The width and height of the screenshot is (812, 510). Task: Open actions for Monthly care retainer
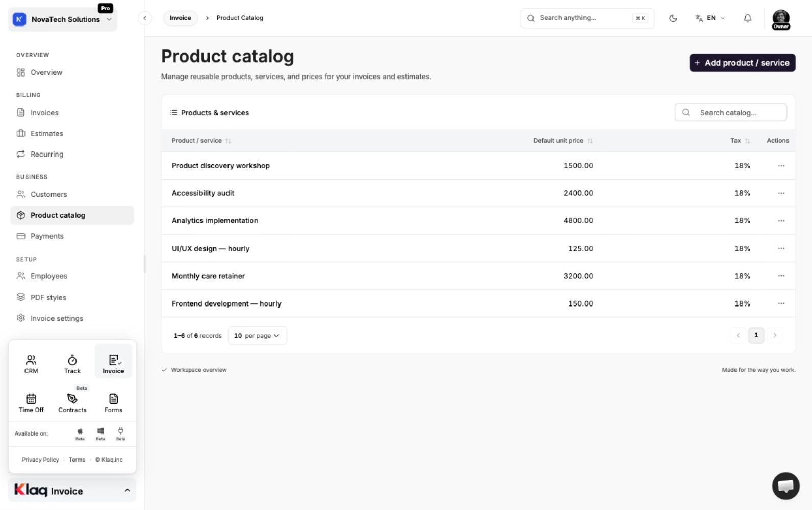781,276
